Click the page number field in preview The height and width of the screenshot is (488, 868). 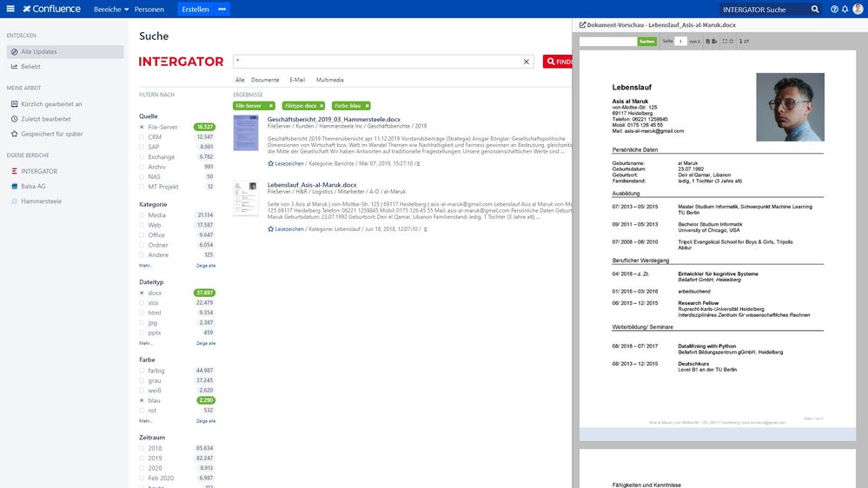(x=680, y=42)
